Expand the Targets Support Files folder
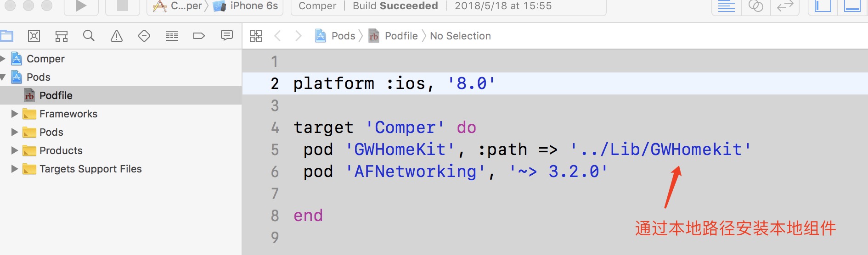 15,169
